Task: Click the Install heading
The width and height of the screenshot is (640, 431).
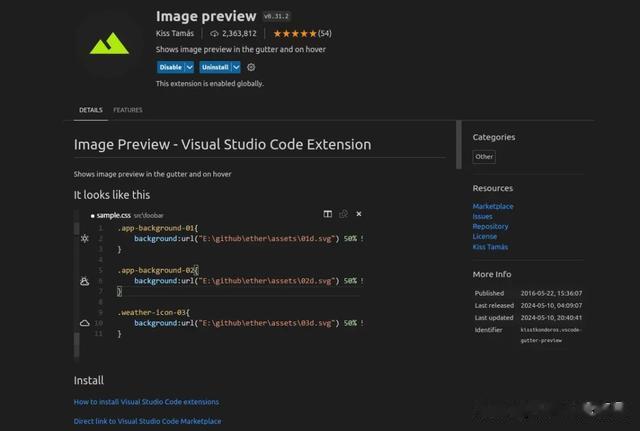Action: coord(89,380)
